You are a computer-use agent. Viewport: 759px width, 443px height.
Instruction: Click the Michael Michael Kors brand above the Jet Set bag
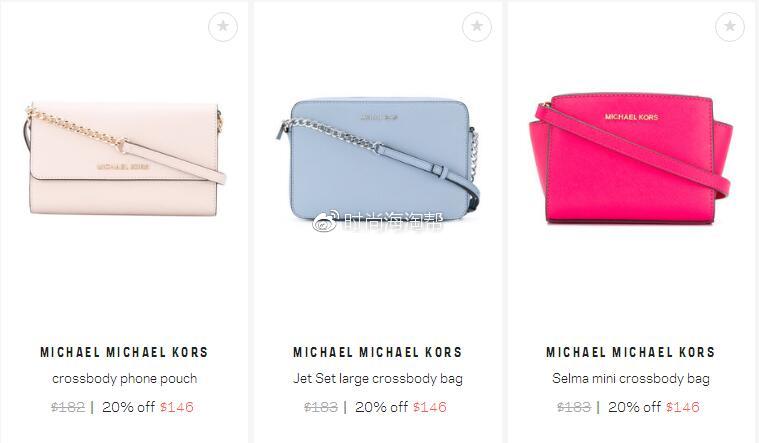click(378, 352)
